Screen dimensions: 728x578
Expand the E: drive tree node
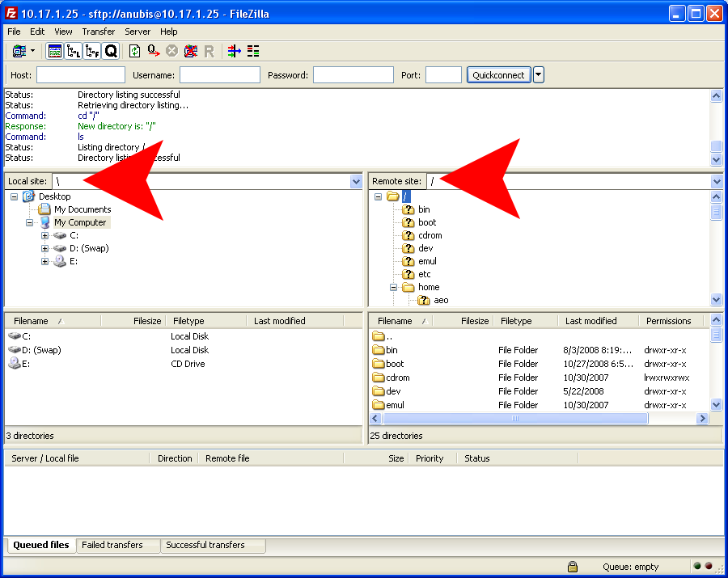45,262
